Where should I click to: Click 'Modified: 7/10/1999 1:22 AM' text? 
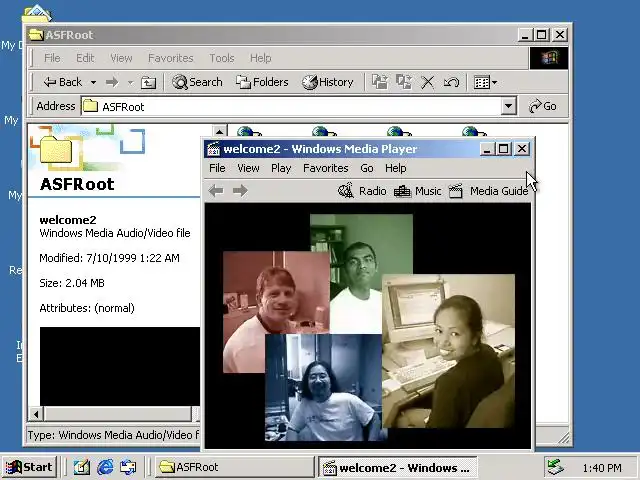[109, 258]
